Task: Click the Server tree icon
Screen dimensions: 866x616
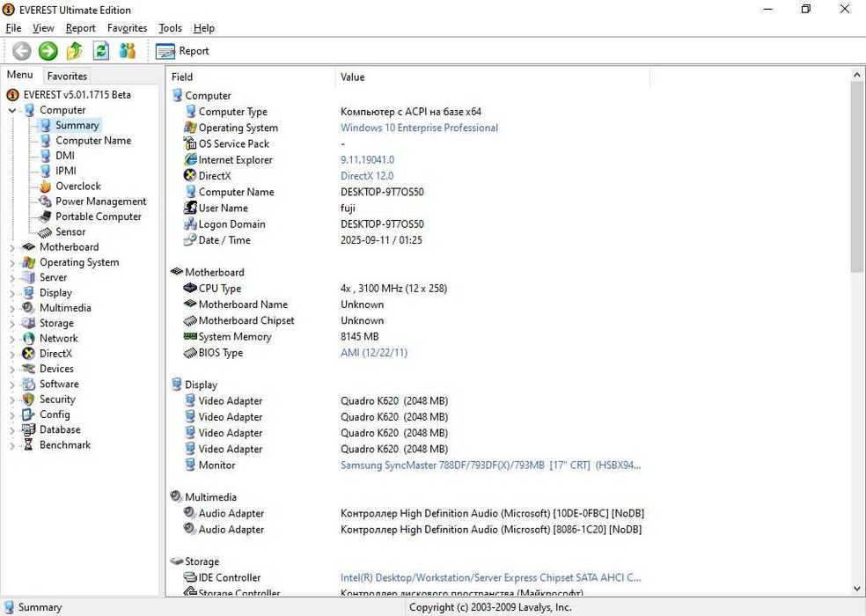Action: click(x=29, y=277)
